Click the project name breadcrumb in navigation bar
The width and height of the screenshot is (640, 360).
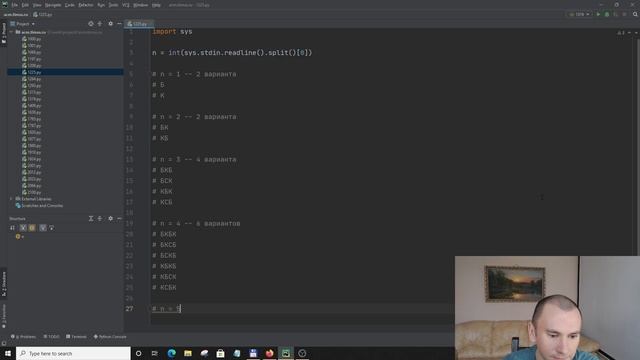pyautogui.click(x=16, y=14)
